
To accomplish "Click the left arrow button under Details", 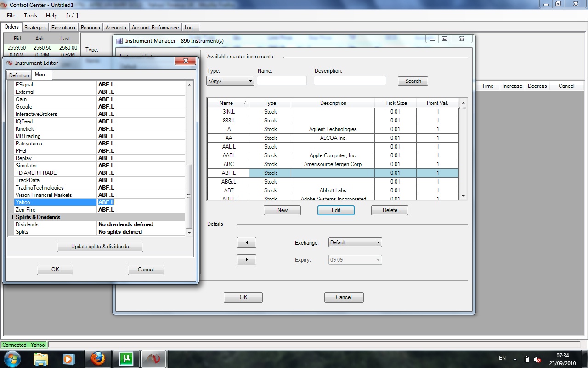I will pyautogui.click(x=247, y=242).
